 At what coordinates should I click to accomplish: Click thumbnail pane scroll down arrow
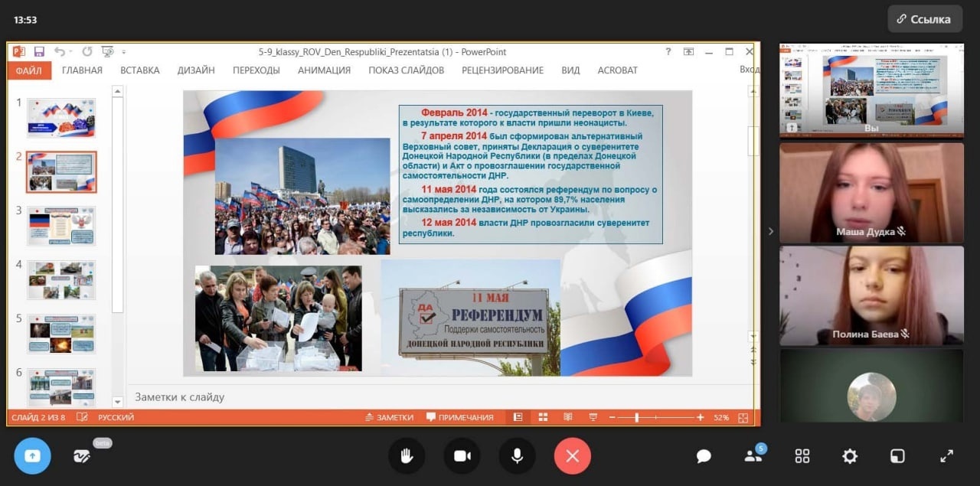click(x=117, y=401)
